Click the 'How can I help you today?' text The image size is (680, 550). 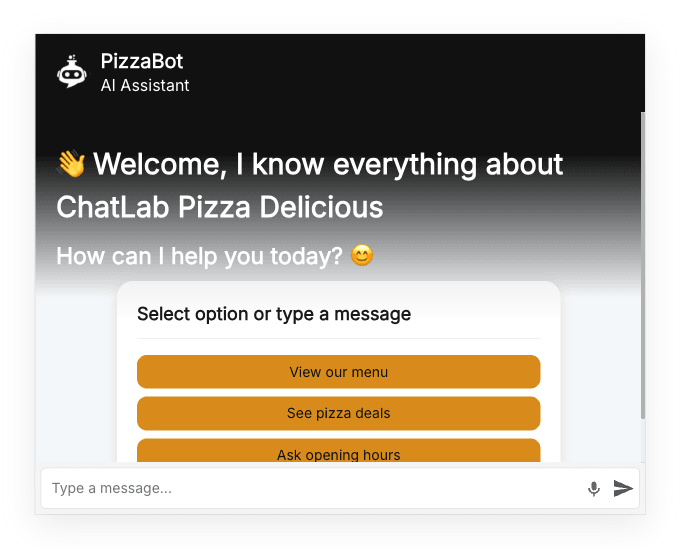[200, 256]
